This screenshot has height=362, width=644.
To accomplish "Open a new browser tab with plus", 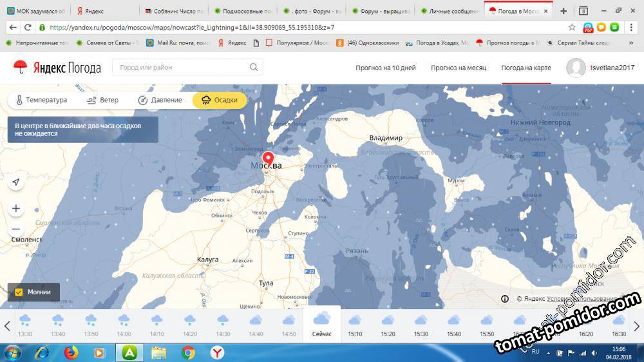I will pos(563,11).
